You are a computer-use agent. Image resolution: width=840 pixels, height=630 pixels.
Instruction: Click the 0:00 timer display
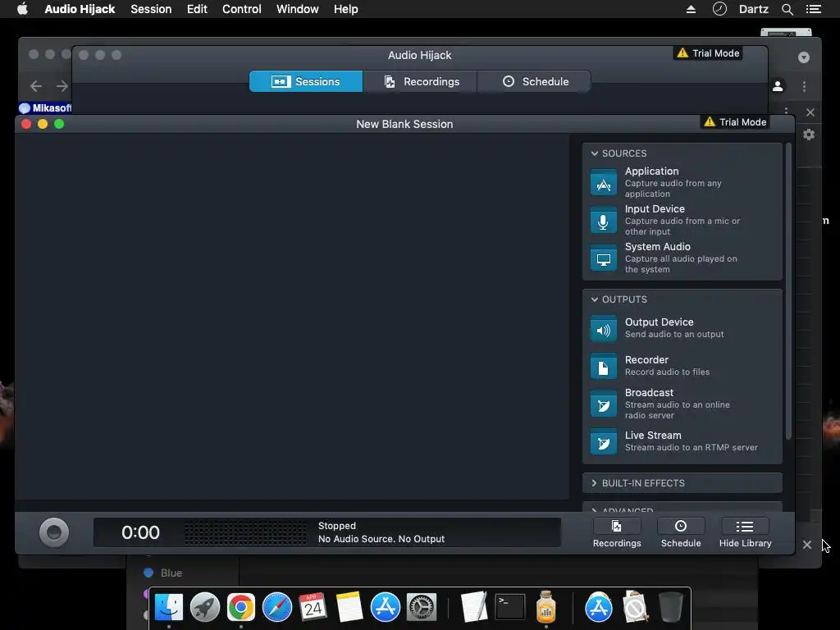[x=140, y=532]
